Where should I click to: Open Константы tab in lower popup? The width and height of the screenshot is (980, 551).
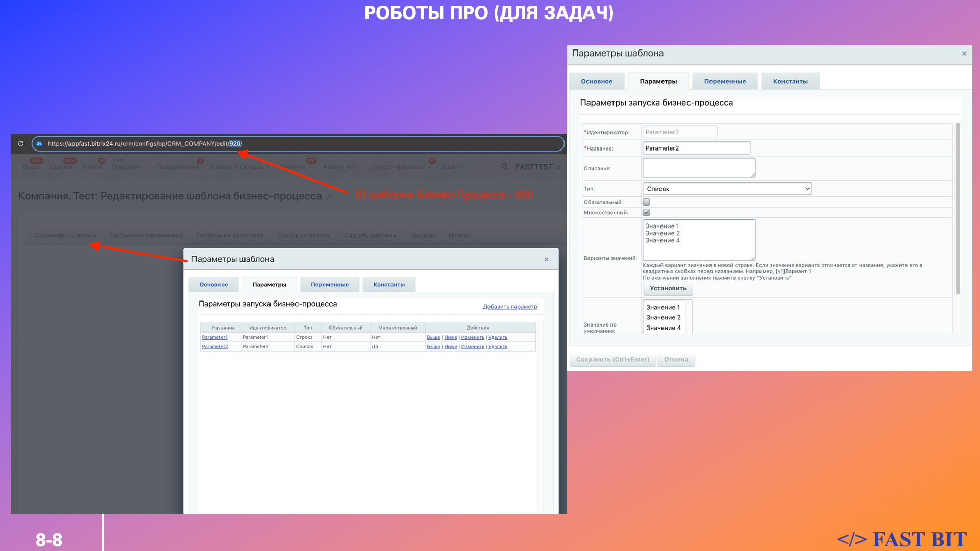[x=388, y=285]
